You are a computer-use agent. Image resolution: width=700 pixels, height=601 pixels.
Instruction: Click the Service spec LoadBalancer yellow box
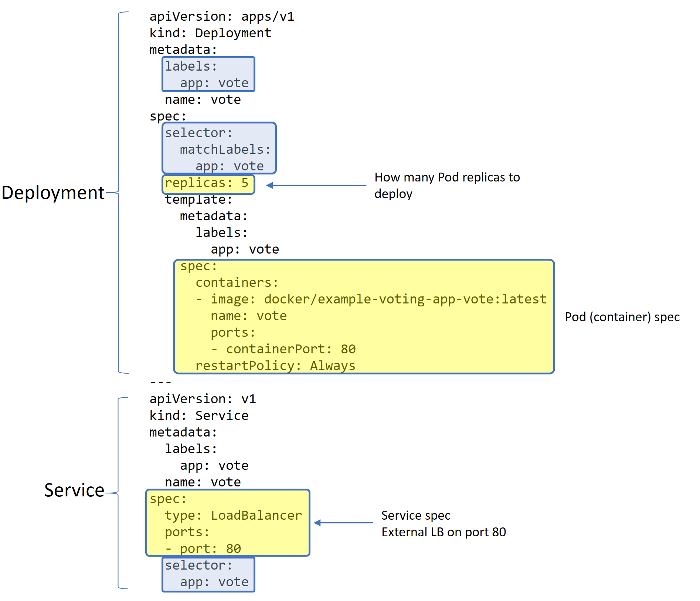point(227,523)
